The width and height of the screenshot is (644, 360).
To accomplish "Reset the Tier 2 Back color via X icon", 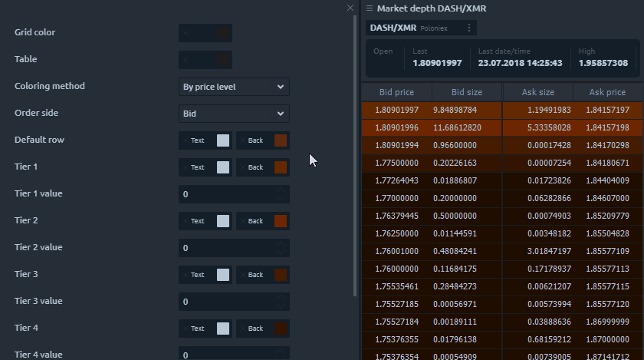I will tap(242, 221).
